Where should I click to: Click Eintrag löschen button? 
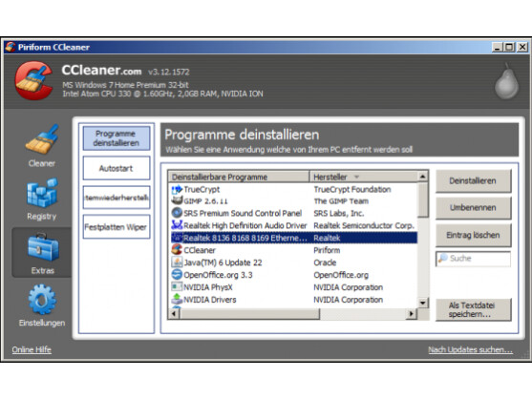pyautogui.click(x=474, y=235)
